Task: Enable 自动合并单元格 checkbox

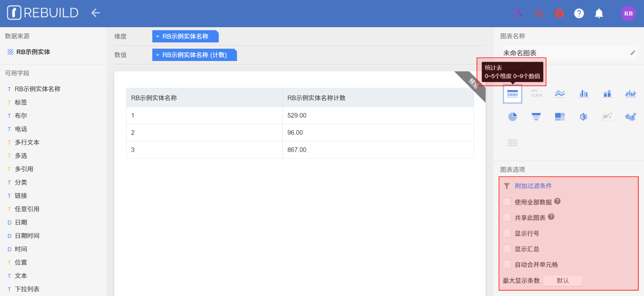Action: point(507,264)
